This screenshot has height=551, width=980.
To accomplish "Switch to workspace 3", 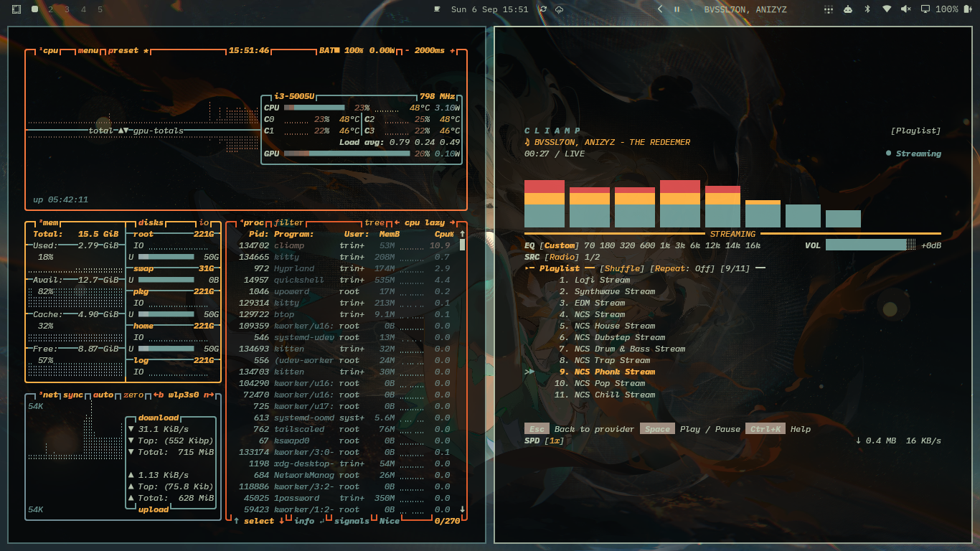I will point(67,9).
